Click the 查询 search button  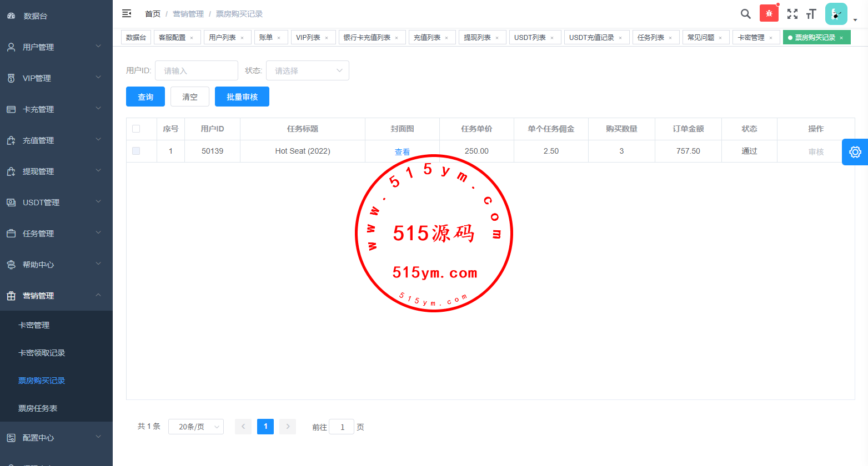pyautogui.click(x=145, y=97)
